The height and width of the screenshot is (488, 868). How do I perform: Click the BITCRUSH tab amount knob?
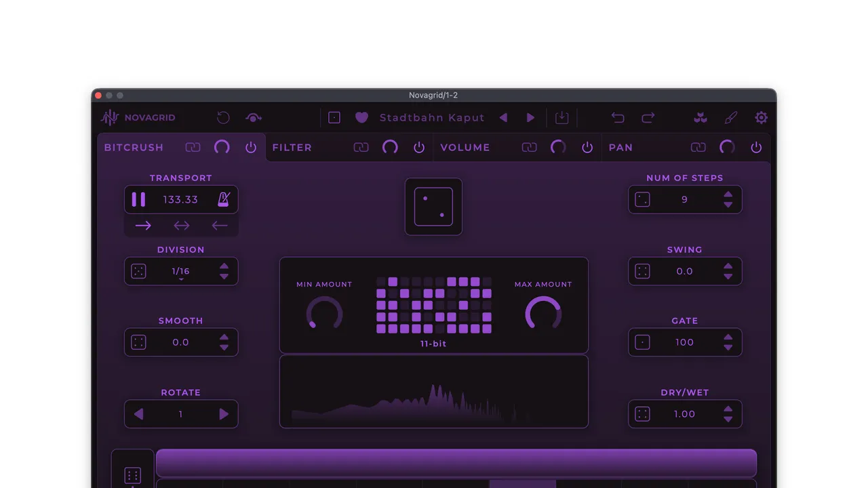[222, 147]
